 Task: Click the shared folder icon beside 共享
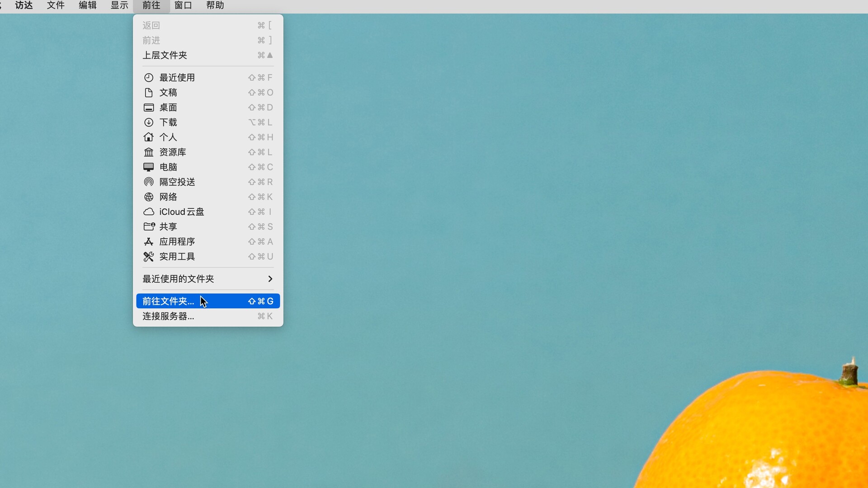point(149,227)
